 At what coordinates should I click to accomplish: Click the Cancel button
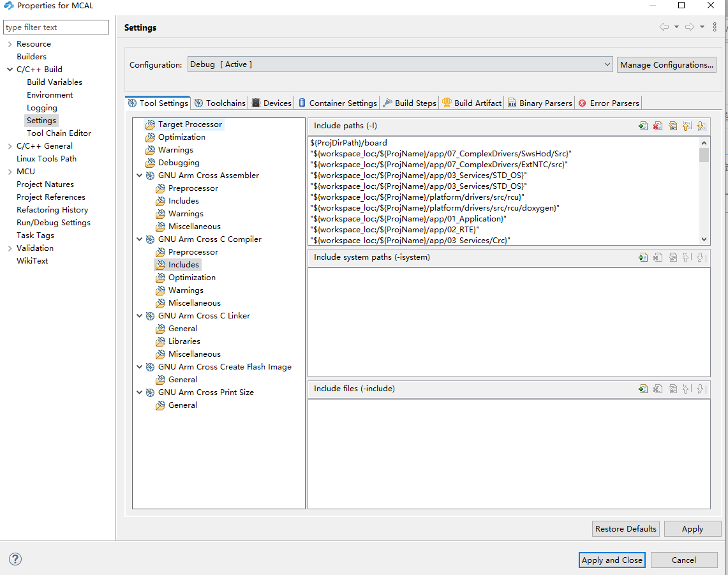pos(683,560)
